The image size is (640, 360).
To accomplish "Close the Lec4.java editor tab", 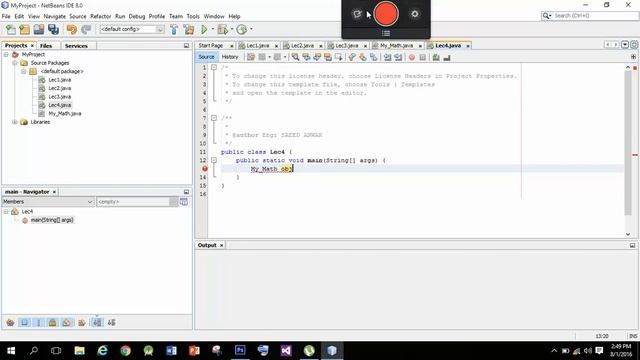I will click(468, 46).
